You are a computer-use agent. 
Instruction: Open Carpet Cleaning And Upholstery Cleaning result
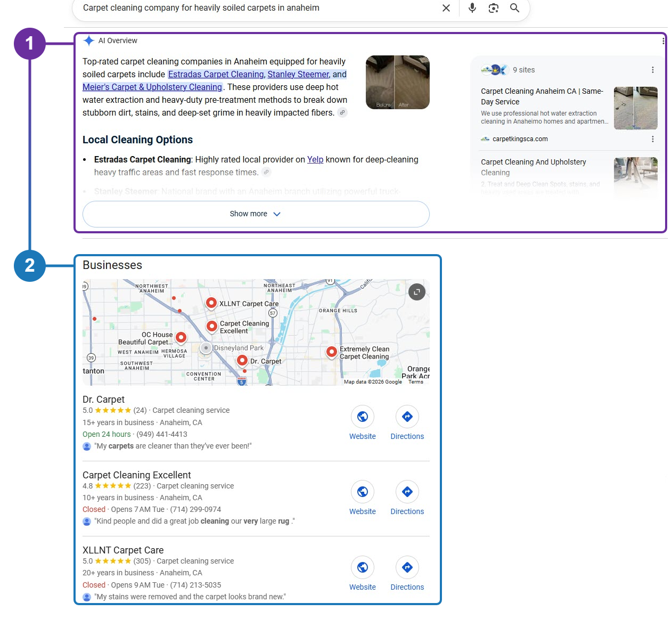pos(534,167)
